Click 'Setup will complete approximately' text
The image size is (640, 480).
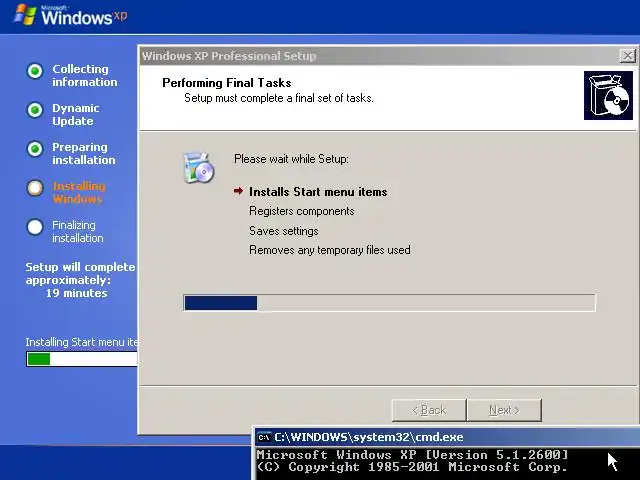80,273
